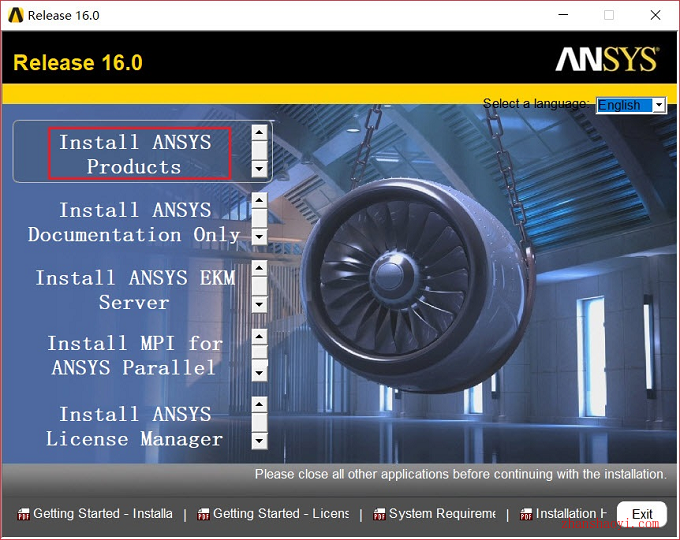Open the Select a language dropdown
This screenshot has width=680, height=540.
coord(631,105)
